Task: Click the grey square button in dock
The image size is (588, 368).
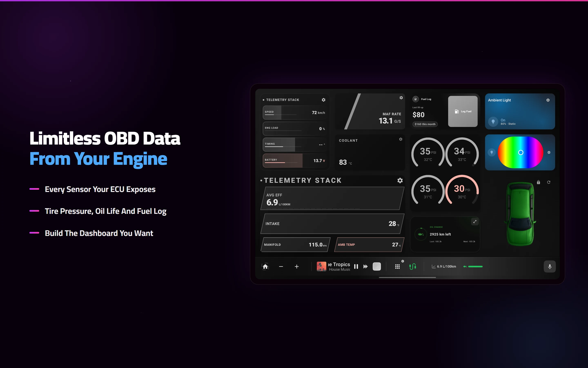Action: point(377,267)
